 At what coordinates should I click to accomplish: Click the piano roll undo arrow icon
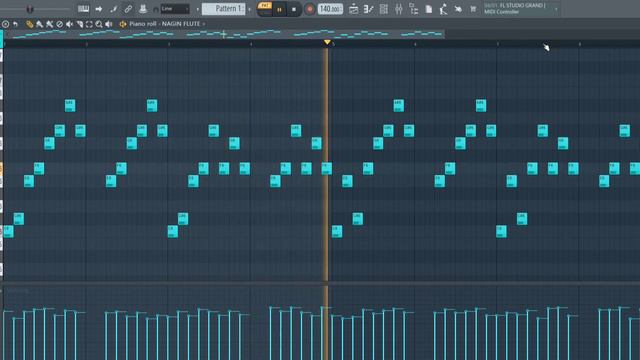[16, 24]
